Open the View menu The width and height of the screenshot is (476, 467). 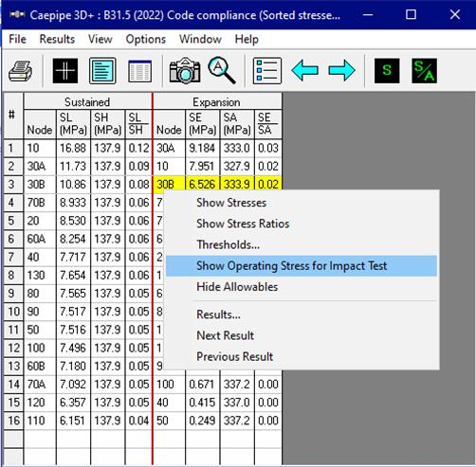101,39
